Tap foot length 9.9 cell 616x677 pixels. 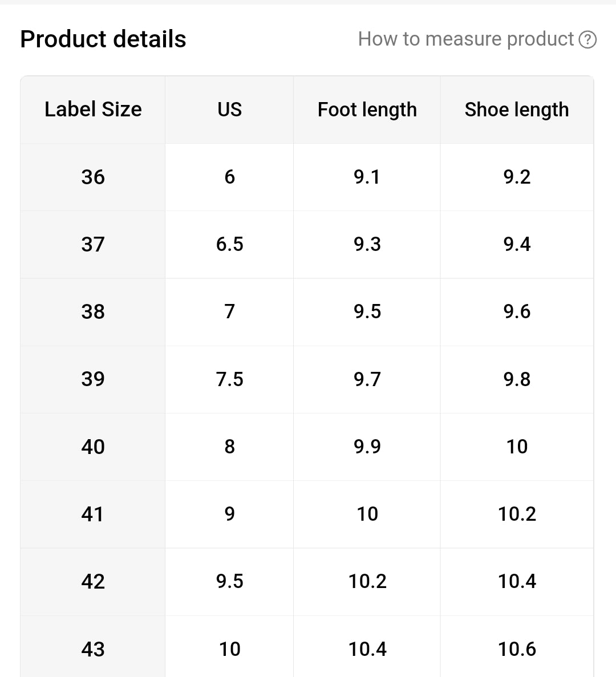coord(367,446)
